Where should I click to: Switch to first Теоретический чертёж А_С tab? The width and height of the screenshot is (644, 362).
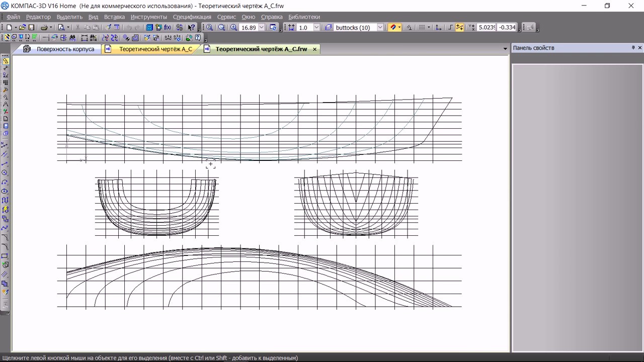point(155,49)
